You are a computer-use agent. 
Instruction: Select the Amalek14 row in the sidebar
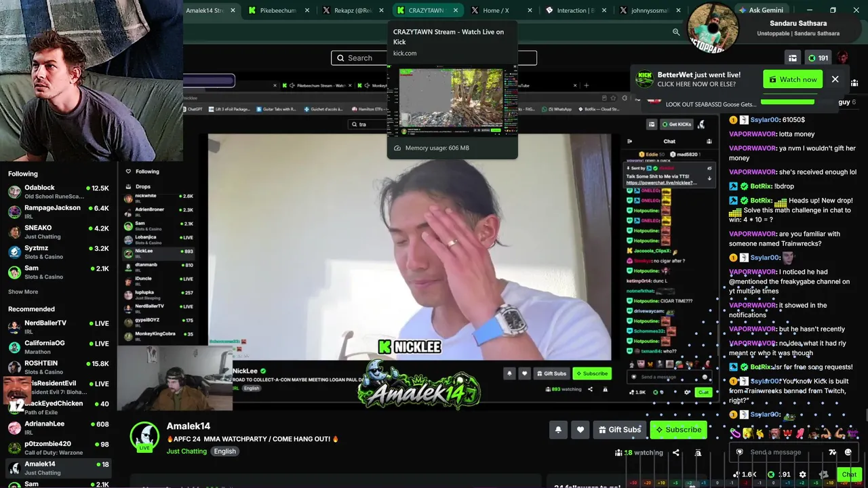pyautogui.click(x=57, y=468)
